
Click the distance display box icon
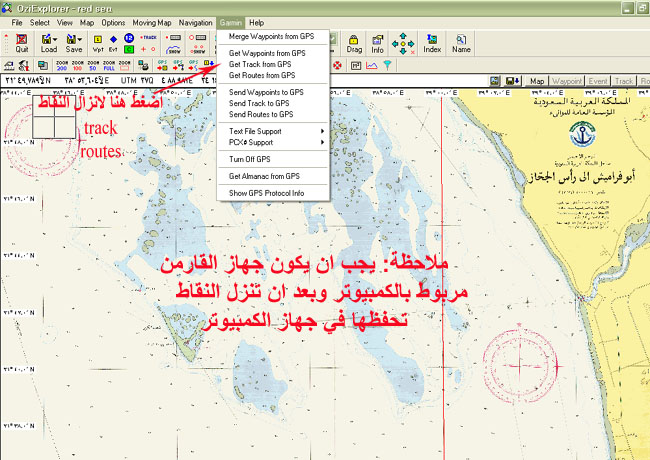355,65
